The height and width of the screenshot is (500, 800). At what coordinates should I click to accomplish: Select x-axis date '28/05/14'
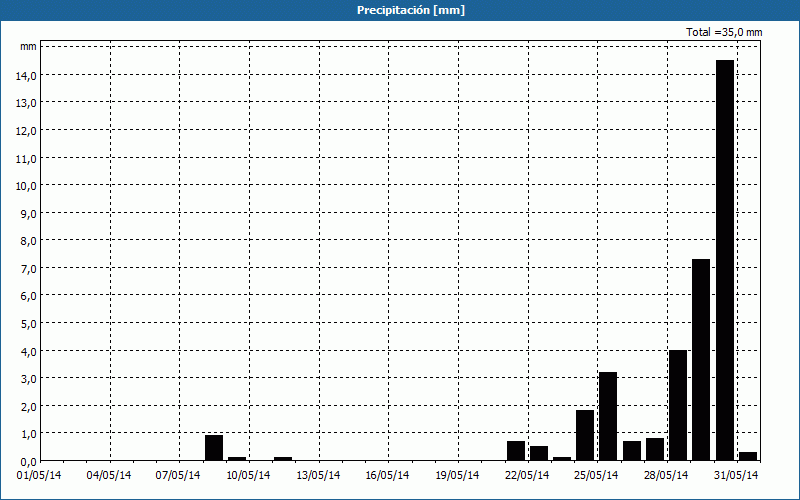[x=666, y=476]
